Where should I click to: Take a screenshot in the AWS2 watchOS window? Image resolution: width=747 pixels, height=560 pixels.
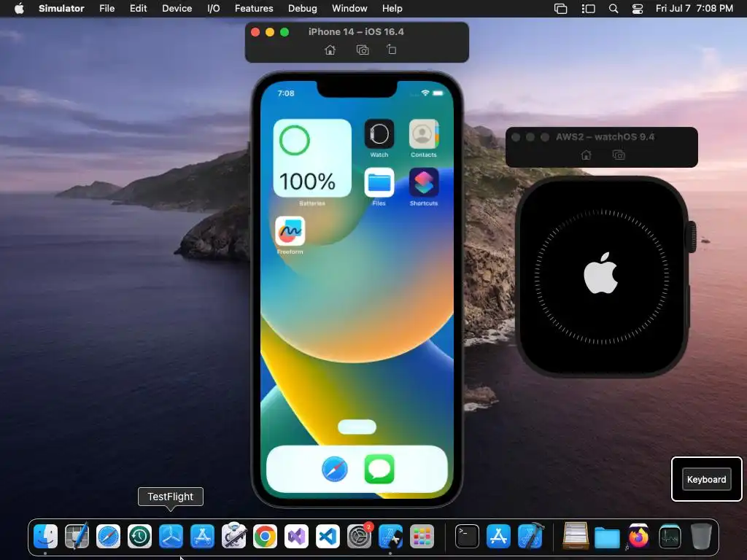pos(619,155)
